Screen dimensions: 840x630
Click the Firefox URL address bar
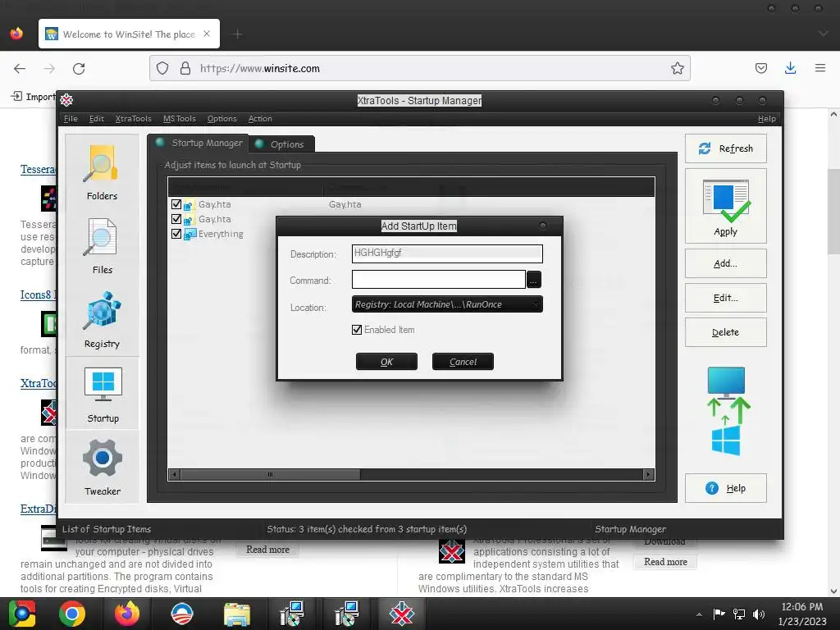click(x=419, y=68)
